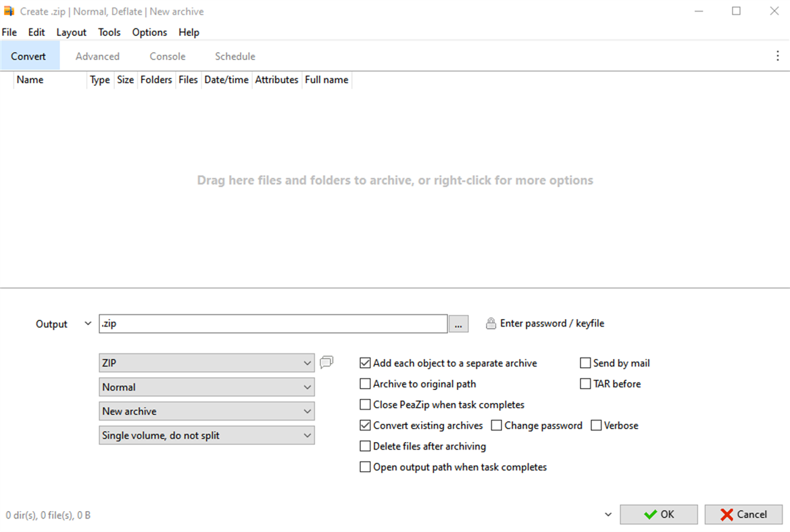Click the lock icon to enter password/keyfile
790x532 pixels.
(491, 323)
